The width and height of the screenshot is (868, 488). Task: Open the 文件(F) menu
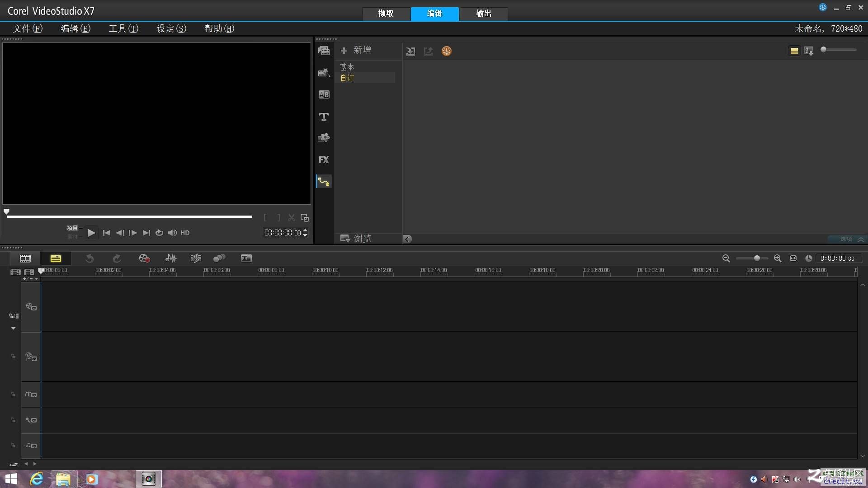pyautogui.click(x=28, y=28)
